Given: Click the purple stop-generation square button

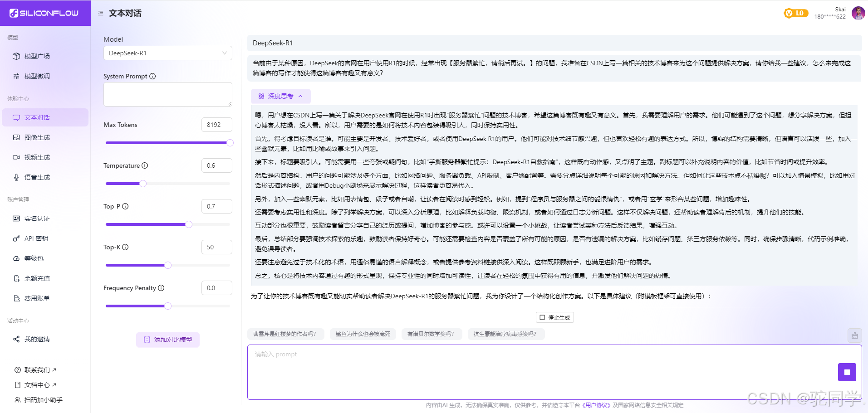Looking at the screenshot, I should [x=847, y=372].
